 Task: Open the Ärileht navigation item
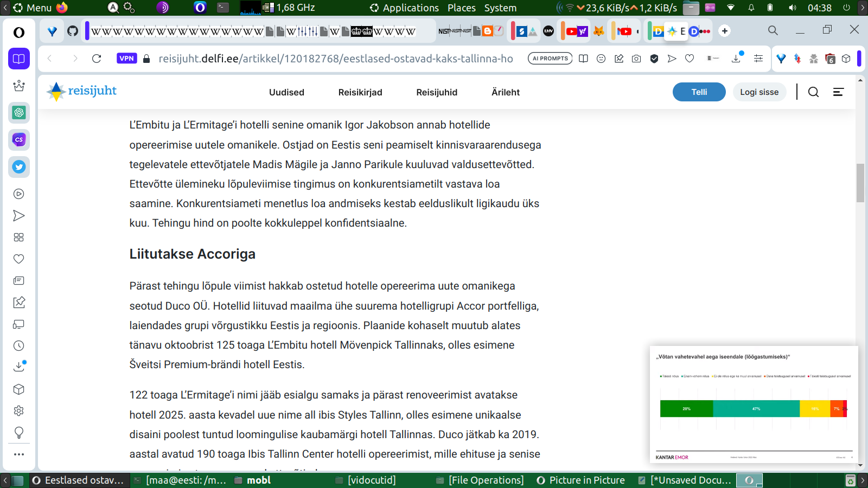click(x=506, y=92)
